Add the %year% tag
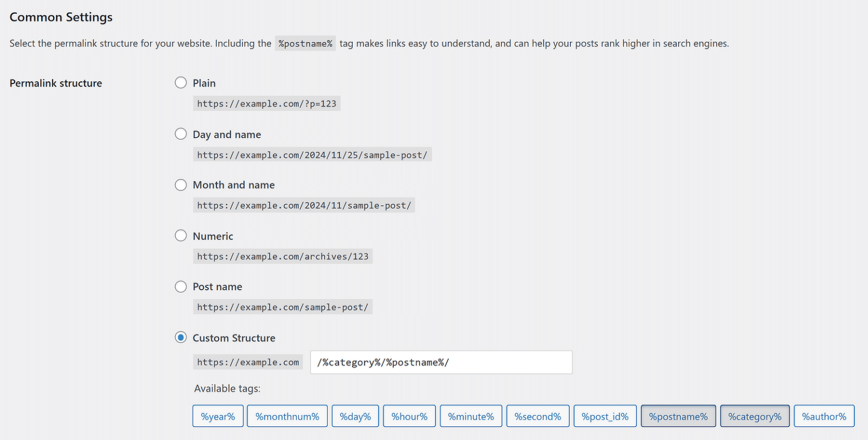This screenshot has width=868, height=440. pyautogui.click(x=218, y=416)
